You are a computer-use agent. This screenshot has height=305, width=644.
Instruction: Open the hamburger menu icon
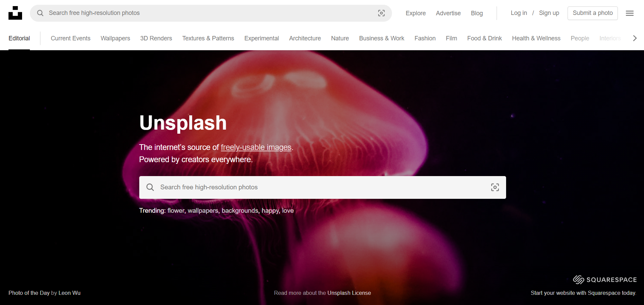(630, 13)
